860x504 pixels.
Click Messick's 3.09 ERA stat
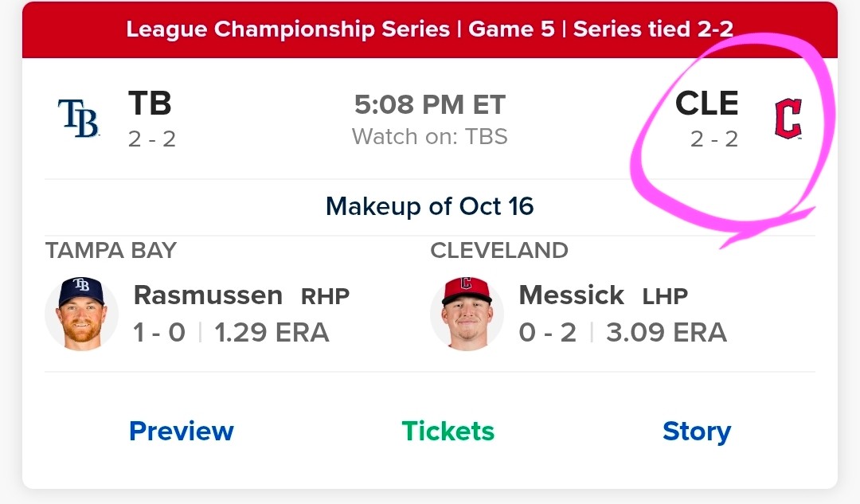click(666, 332)
